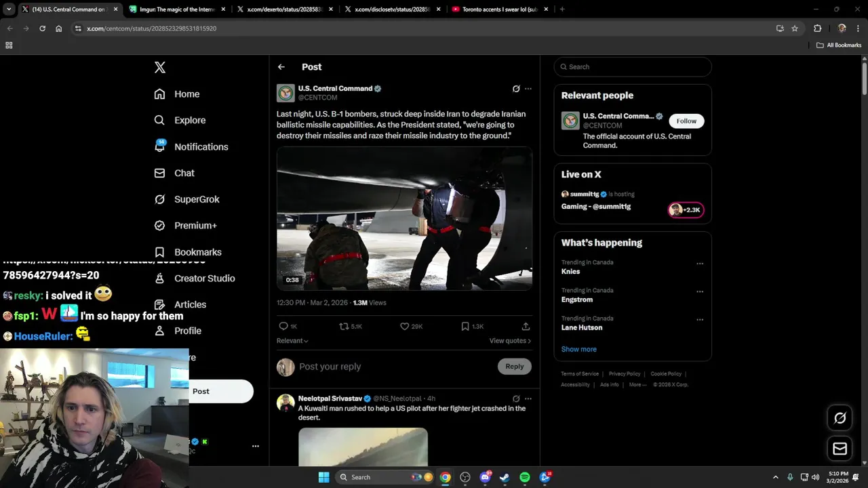The image size is (868, 488).
Task: Open Premium+ in the sidebar
Action: [x=185, y=226]
